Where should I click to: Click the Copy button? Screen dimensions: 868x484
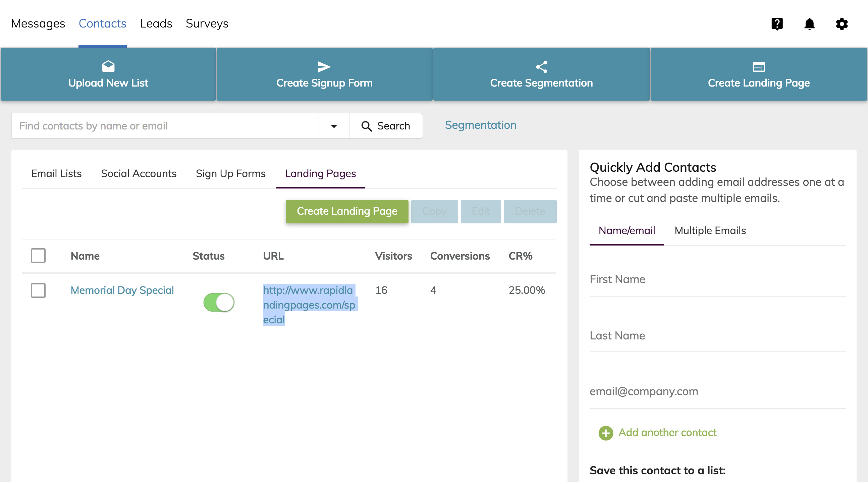[x=434, y=211]
